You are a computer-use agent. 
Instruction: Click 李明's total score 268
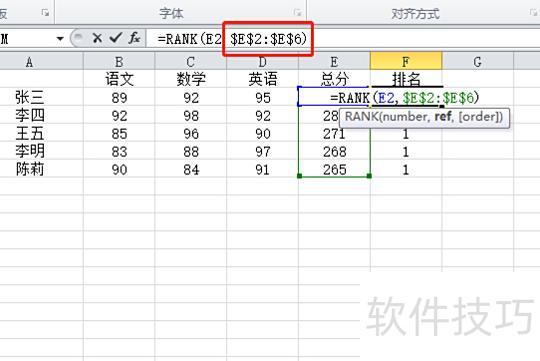coord(334,151)
